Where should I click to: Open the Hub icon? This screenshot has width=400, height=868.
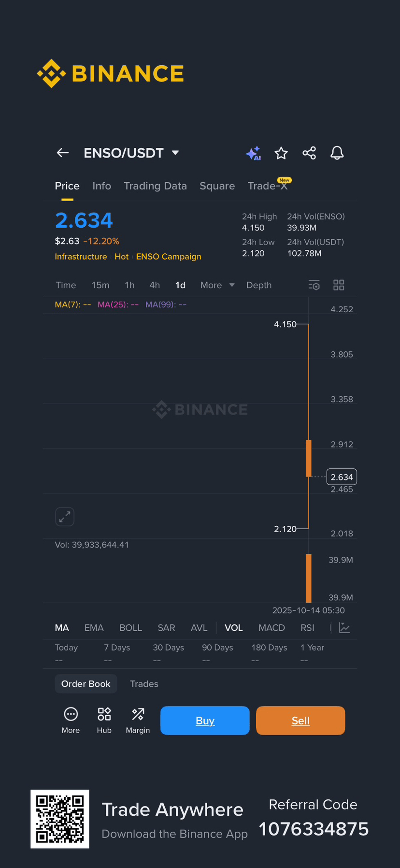coord(104,720)
